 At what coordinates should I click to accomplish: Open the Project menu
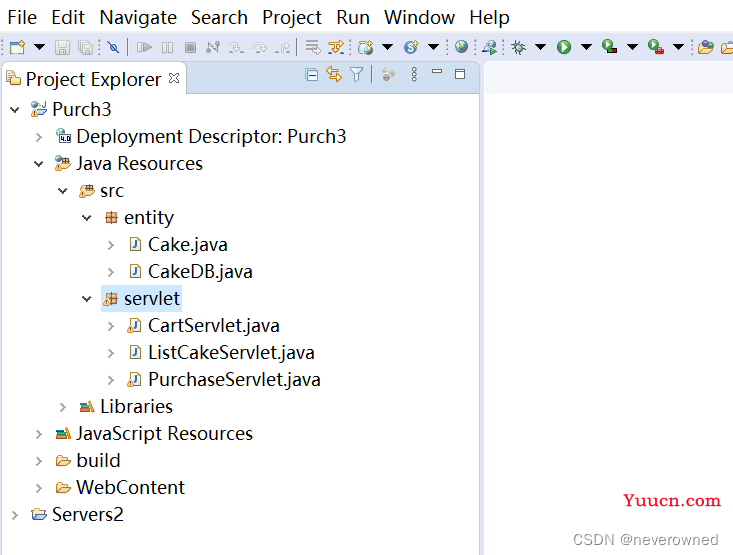tap(292, 18)
